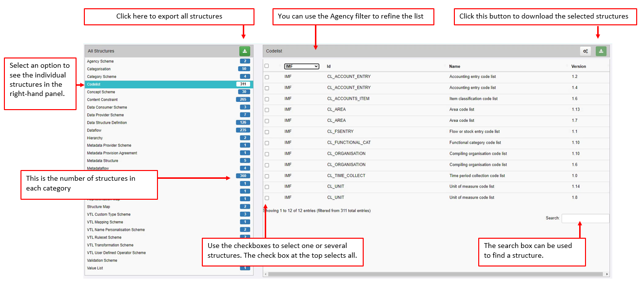The width and height of the screenshot is (644, 285).
Task: Click the green export all structures icon
Action: pyautogui.click(x=244, y=51)
